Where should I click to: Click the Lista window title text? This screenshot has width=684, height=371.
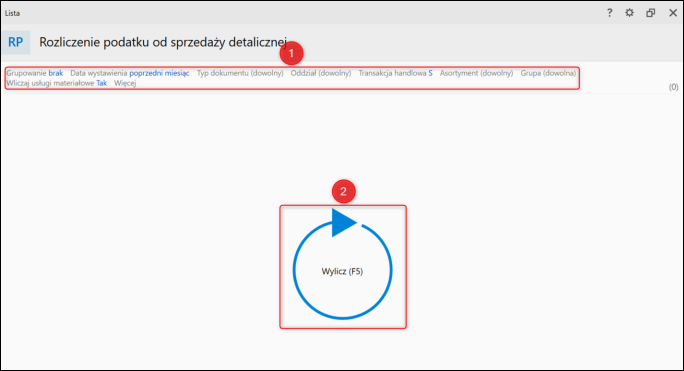[12, 13]
